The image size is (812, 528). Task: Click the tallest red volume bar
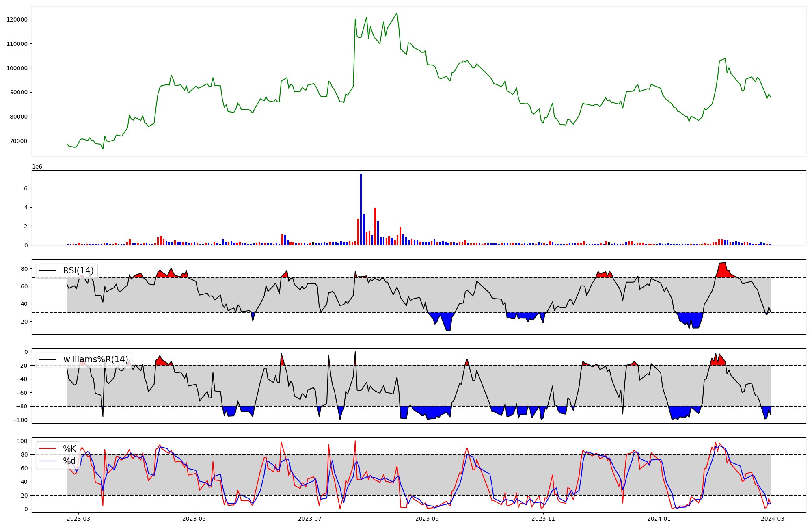click(375, 226)
